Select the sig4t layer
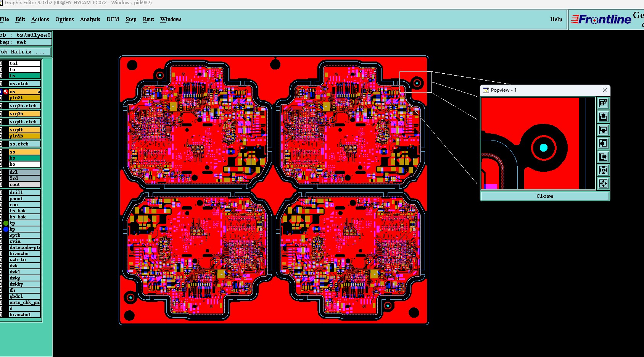 pyautogui.click(x=25, y=130)
